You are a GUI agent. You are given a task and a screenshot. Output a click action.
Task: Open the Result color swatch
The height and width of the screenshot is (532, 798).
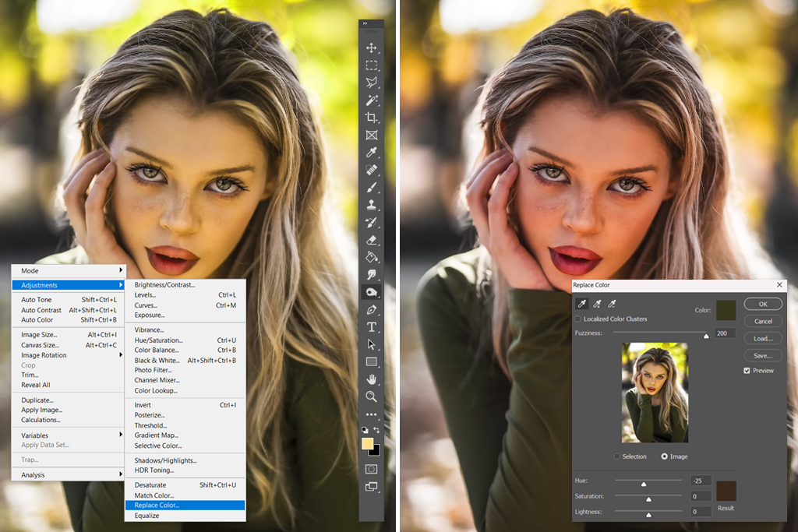click(x=726, y=491)
